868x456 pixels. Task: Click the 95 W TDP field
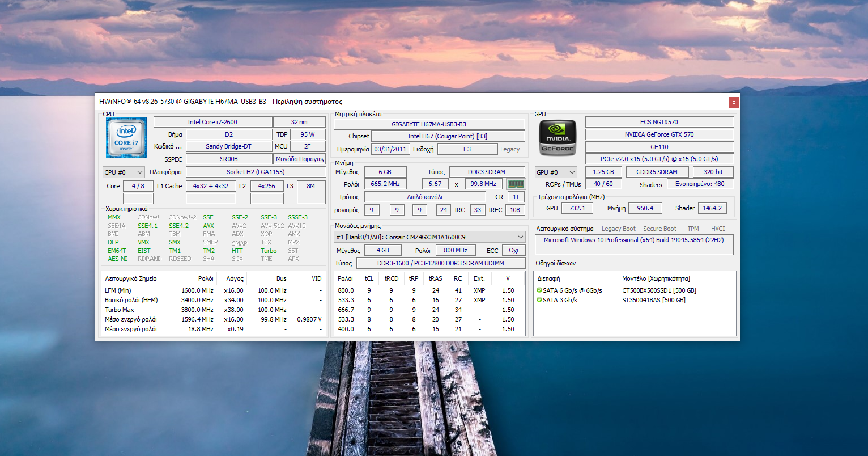tap(308, 134)
